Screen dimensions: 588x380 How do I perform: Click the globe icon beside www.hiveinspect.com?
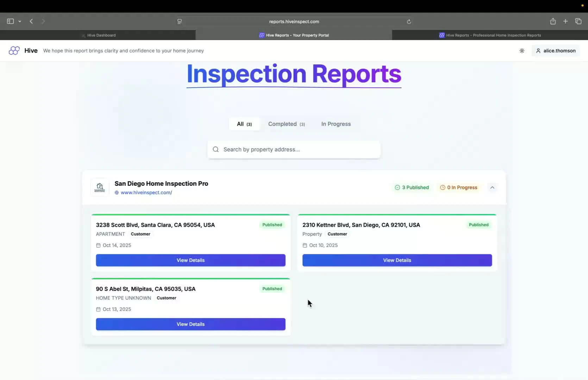117,192
